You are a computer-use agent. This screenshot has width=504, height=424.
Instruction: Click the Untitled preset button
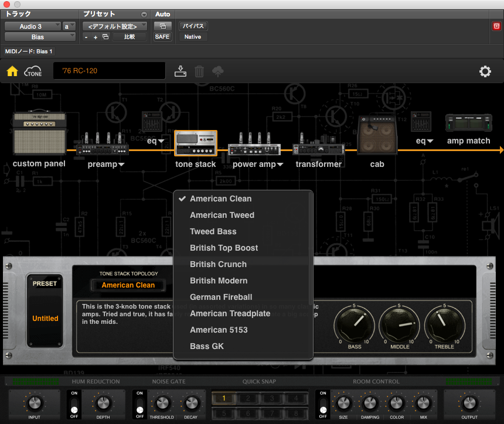[x=45, y=319]
